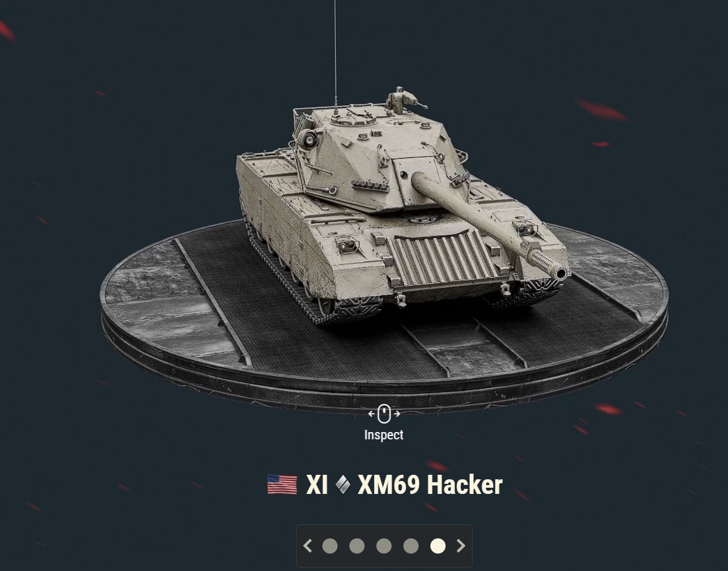Select the fourth carousel dot
The image size is (728, 571).
(x=411, y=546)
